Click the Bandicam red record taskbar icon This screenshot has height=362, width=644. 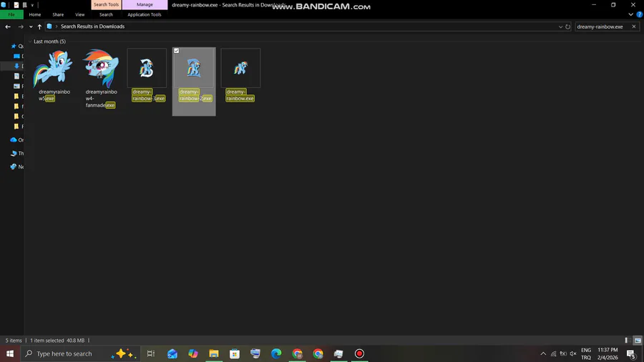pos(359,354)
